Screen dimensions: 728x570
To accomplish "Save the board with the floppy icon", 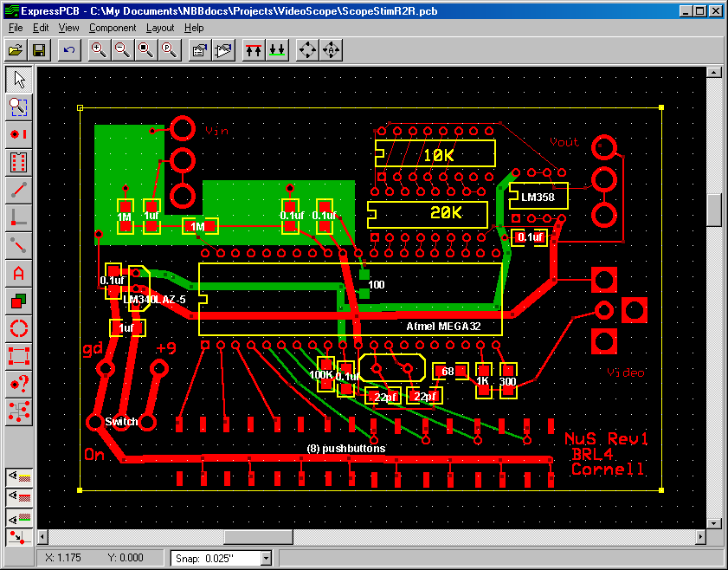I will [x=40, y=49].
